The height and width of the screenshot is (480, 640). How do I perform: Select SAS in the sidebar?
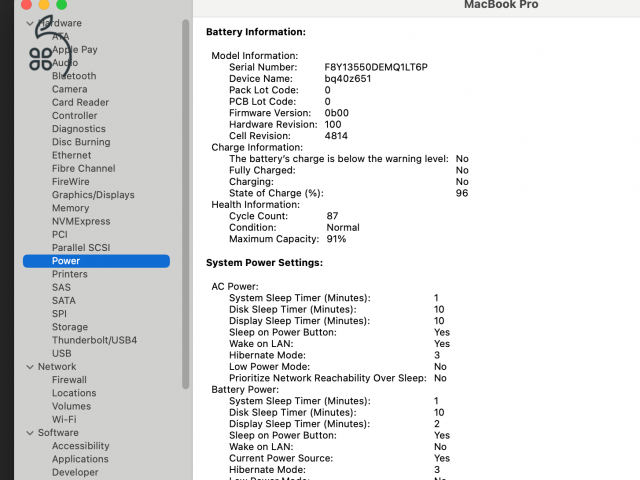(61, 287)
